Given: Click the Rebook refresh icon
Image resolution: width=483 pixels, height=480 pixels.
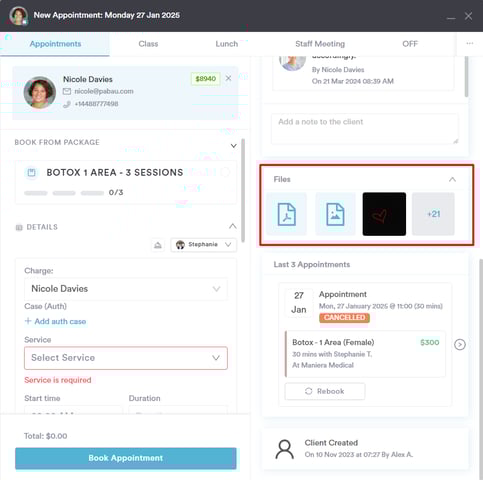Looking at the screenshot, I should (309, 391).
